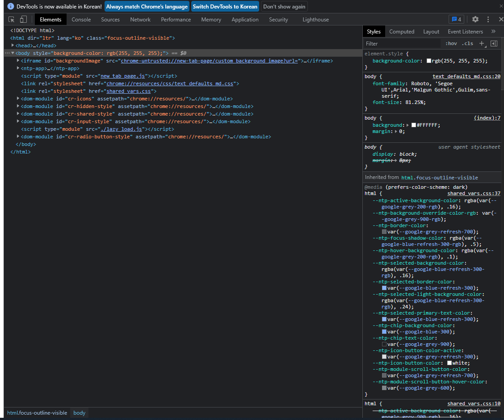Open the Lighthouse tab

315,20
